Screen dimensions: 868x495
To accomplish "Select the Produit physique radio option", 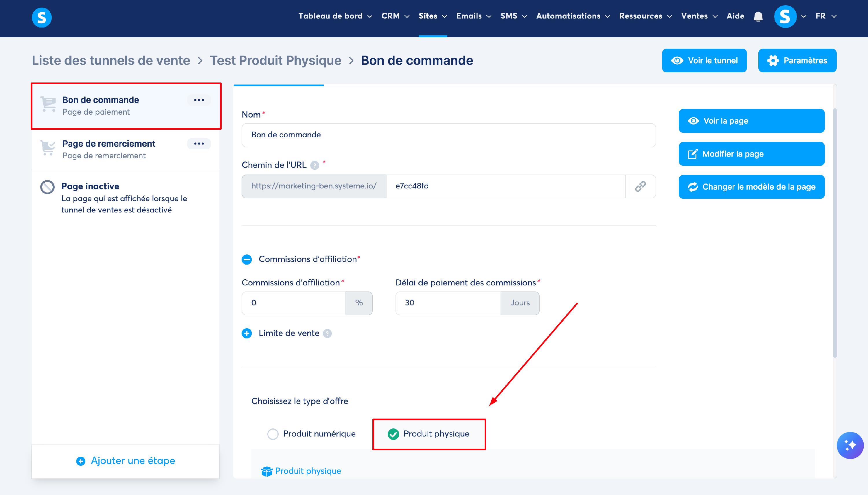I will click(x=393, y=434).
